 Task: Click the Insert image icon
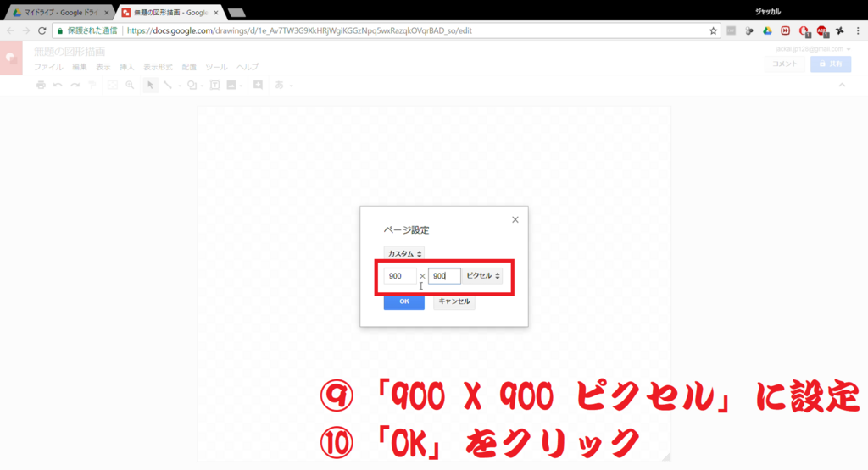tap(231, 85)
